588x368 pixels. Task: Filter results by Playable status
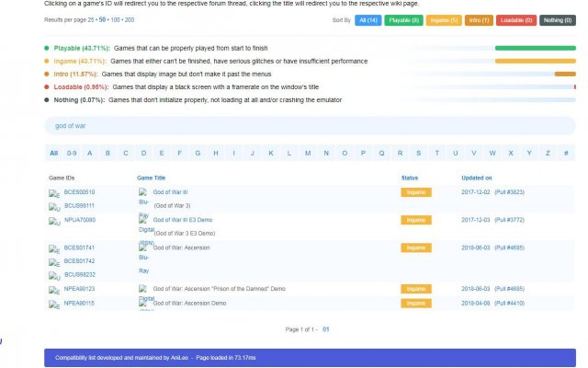(403, 20)
